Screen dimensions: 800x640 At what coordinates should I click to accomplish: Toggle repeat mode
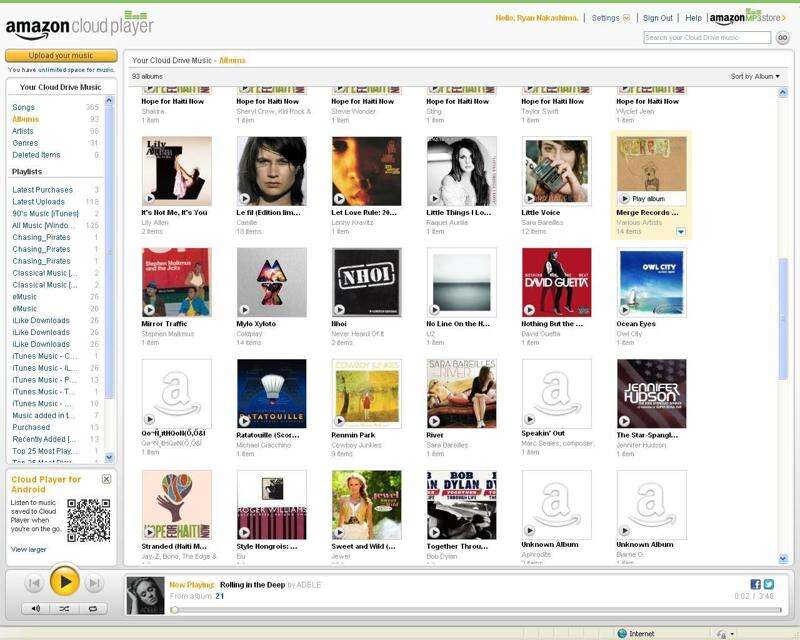tap(93, 608)
